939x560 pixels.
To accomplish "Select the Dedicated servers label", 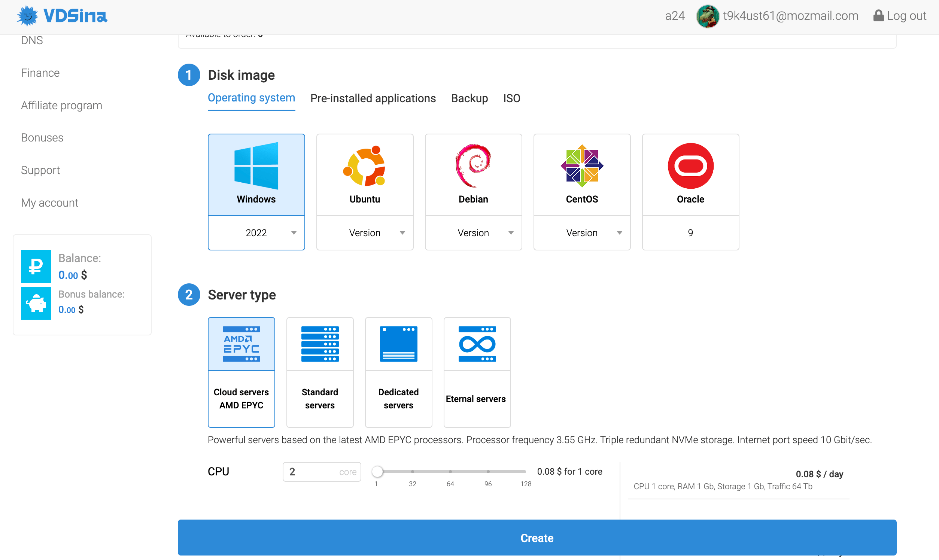I will click(398, 399).
